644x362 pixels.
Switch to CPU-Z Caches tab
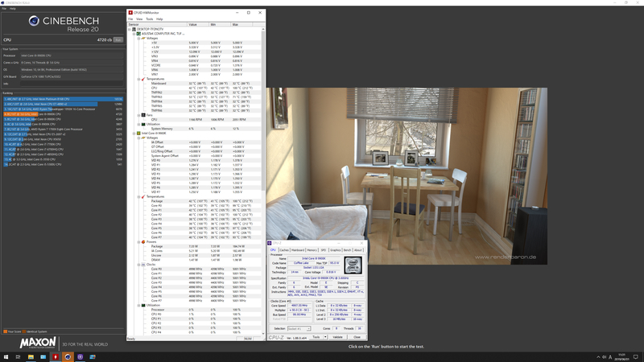pos(284,250)
